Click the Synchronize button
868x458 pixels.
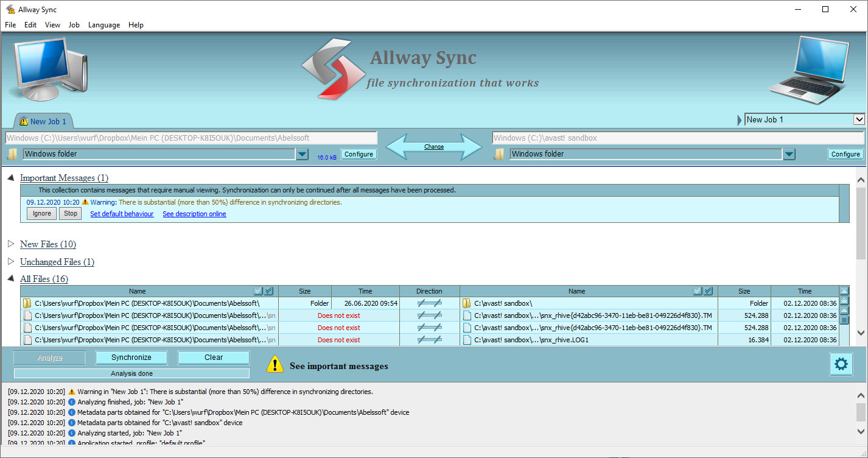pyautogui.click(x=131, y=357)
